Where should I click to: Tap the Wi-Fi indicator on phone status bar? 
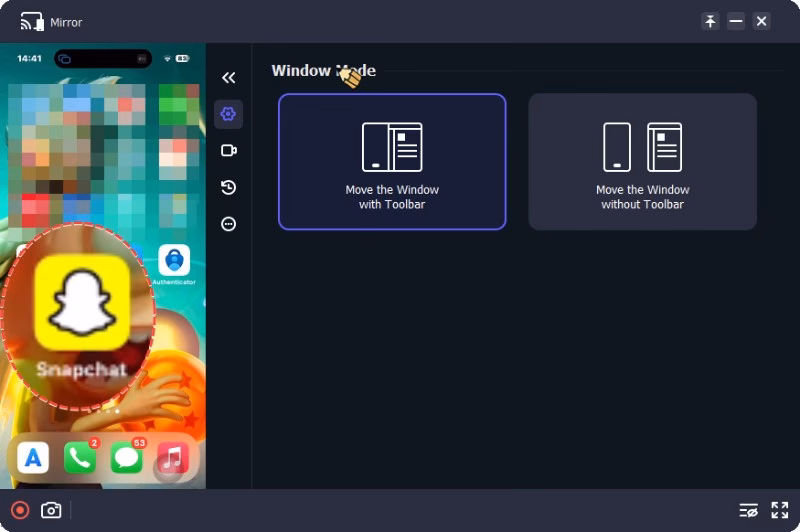(167, 59)
